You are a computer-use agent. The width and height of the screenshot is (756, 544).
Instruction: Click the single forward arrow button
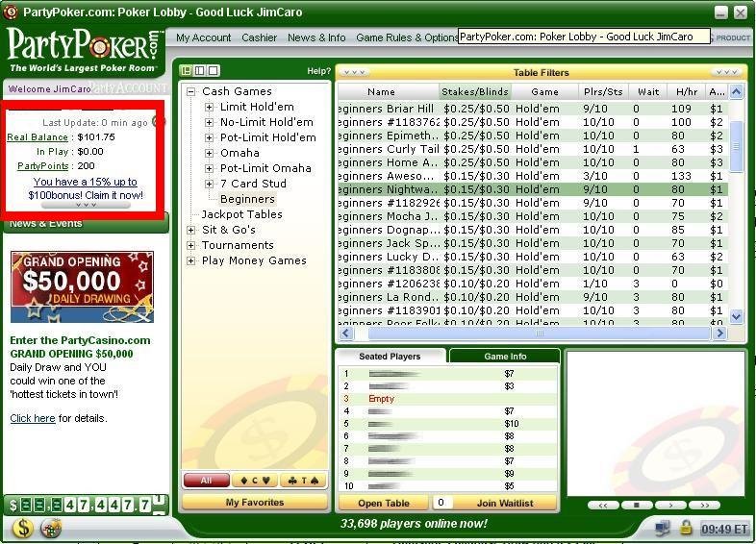point(670,505)
